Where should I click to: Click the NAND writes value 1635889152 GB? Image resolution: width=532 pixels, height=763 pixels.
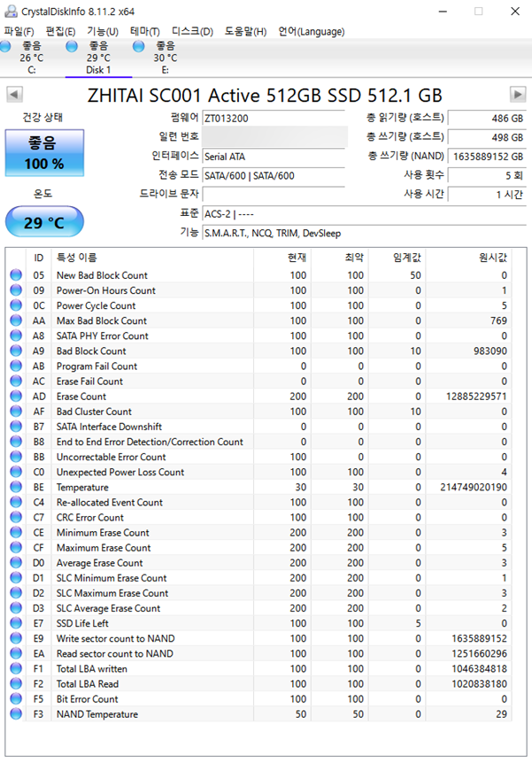click(x=487, y=157)
